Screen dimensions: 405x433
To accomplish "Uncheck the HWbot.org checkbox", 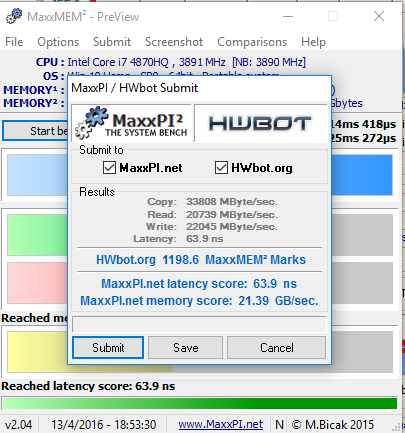I will tap(221, 168).
